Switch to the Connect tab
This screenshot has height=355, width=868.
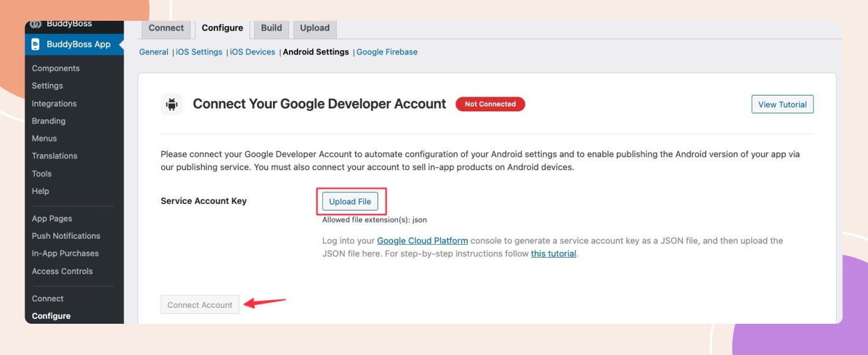(x=166, y=28)
